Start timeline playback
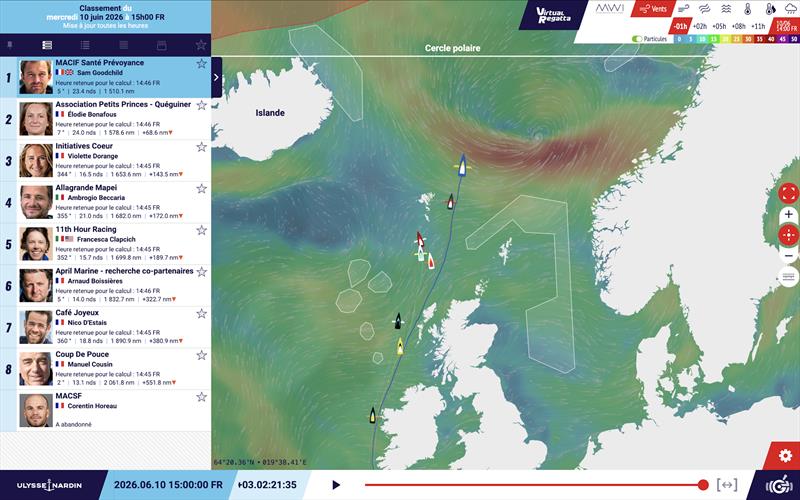Screen dimensions: 800x500 click(336, 485)
